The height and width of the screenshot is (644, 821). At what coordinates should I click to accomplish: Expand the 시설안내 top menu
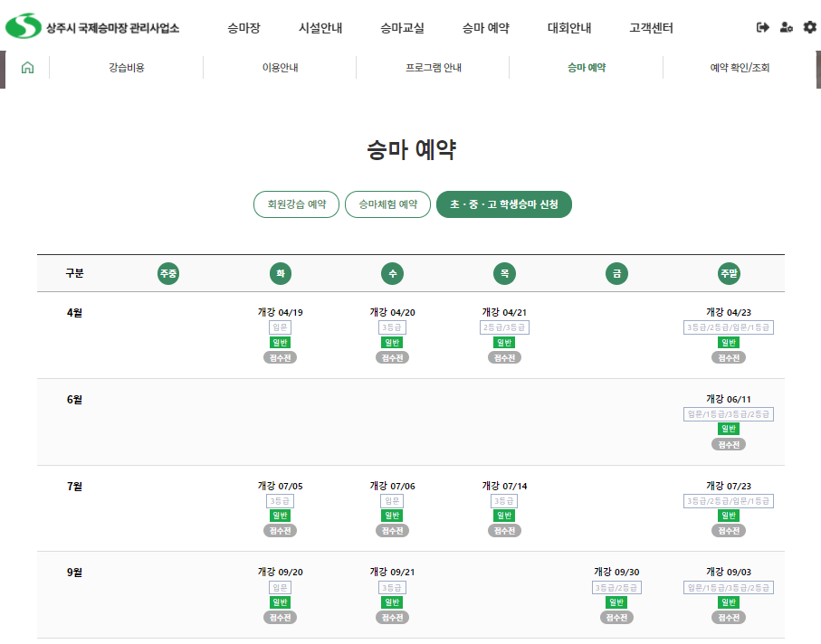click(320, 28)
